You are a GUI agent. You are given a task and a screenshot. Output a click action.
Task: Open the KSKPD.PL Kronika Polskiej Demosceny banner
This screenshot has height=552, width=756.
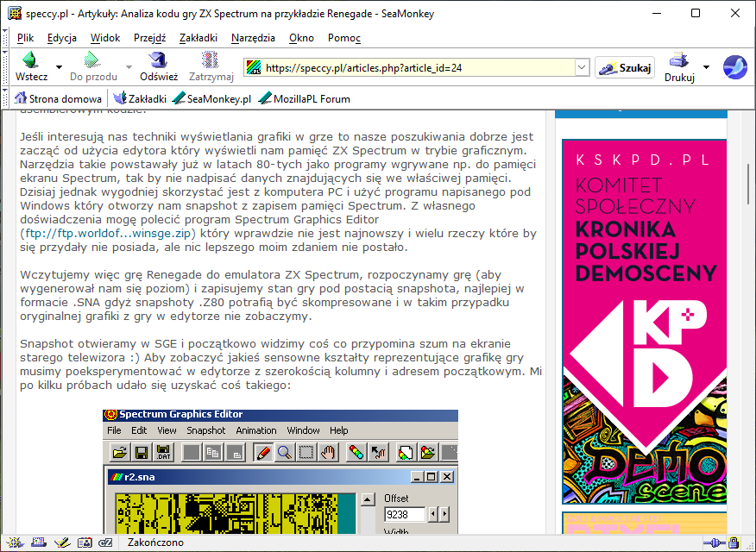pyautogui.click(x=644, y=321)
